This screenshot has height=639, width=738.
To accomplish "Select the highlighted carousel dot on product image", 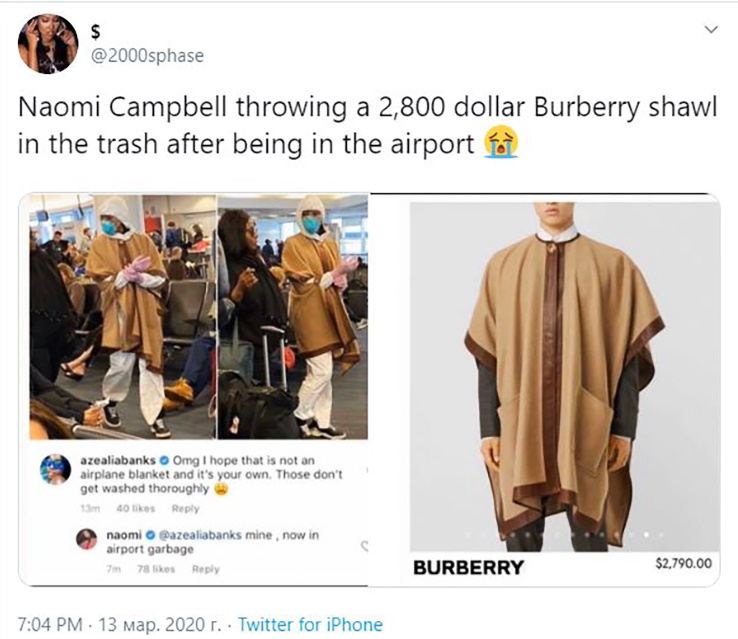I will click(646, 535).
